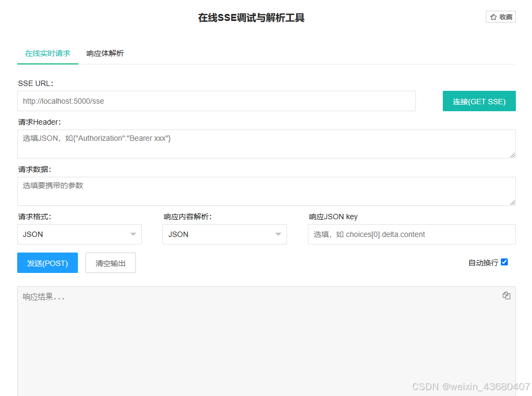Click the copy icon in the response area
The width and height of the screenshot is (532, 396).
point(506,295)
